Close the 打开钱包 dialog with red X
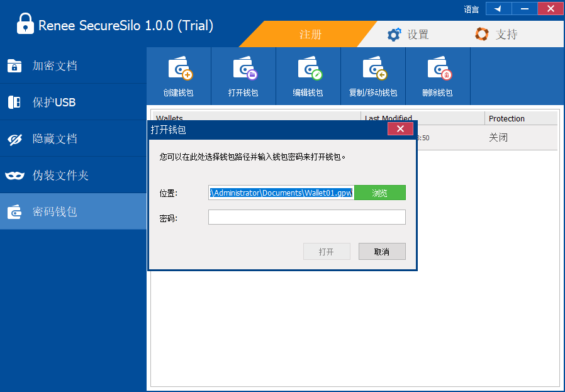This screenshot has height=392, width=565. [400, 129]
